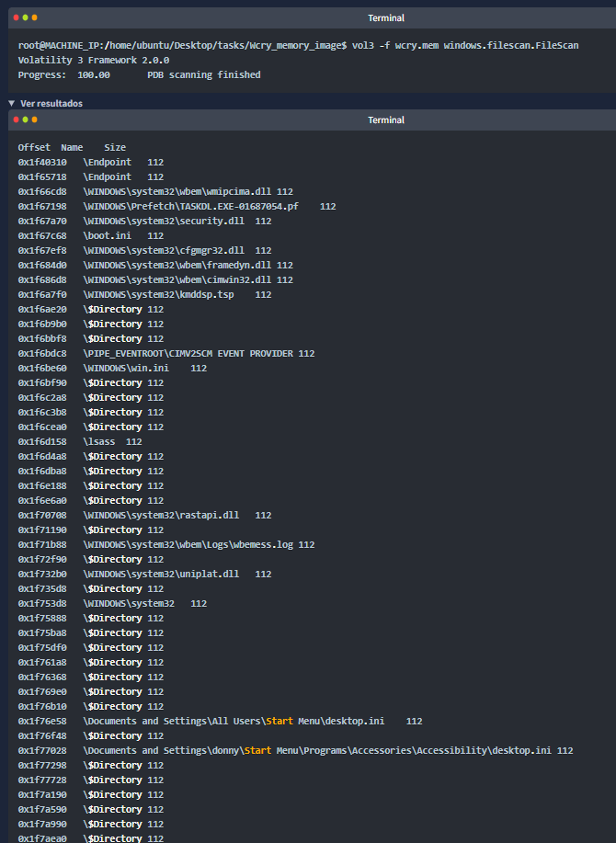Click the TASKDL.EXE-01687054.pf prefetch entry
616x843 pixels.
coord(191,206)
